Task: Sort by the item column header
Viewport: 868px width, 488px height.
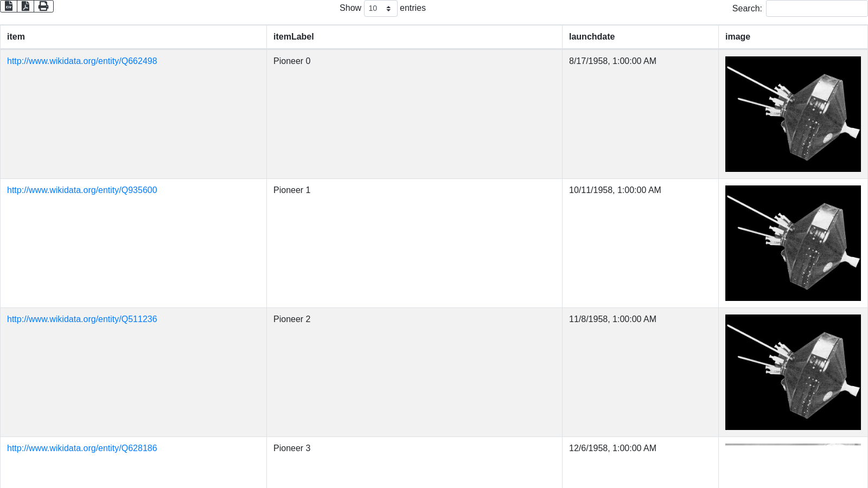Action: [16, 37]
